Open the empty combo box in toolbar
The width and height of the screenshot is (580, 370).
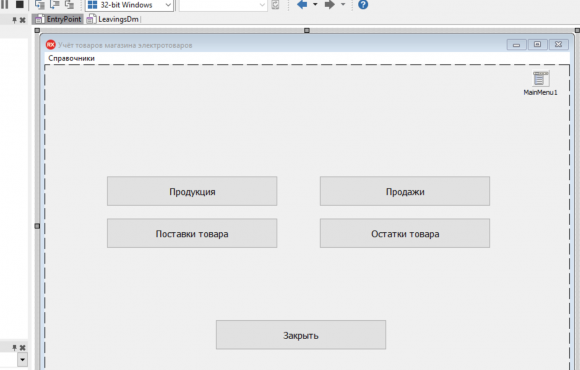[x=223, y=5]
